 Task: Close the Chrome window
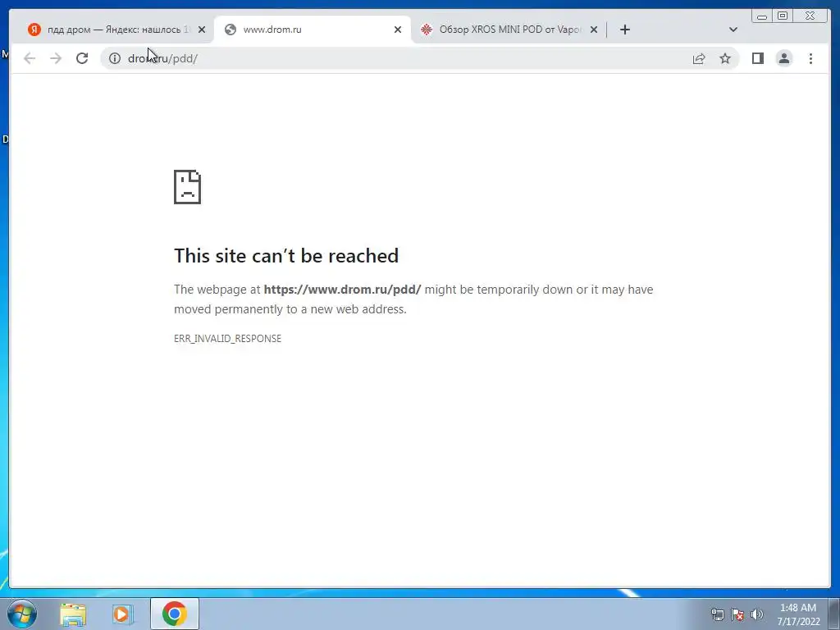(x=810, y=16)
